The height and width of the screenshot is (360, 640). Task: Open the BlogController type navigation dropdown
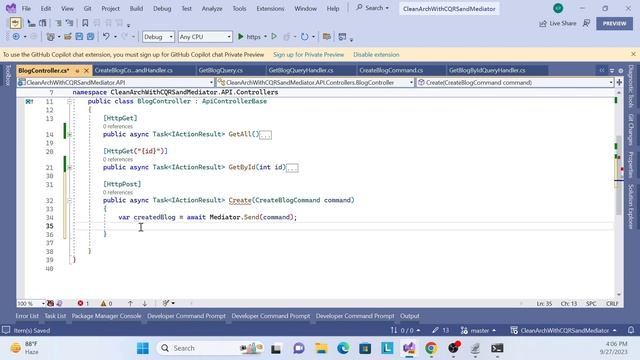tap(316, 82)
